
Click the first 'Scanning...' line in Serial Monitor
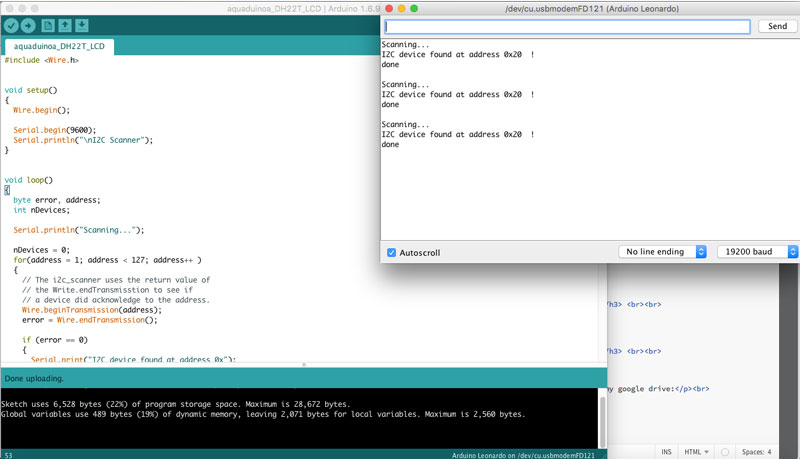click(x=405, y=44)
